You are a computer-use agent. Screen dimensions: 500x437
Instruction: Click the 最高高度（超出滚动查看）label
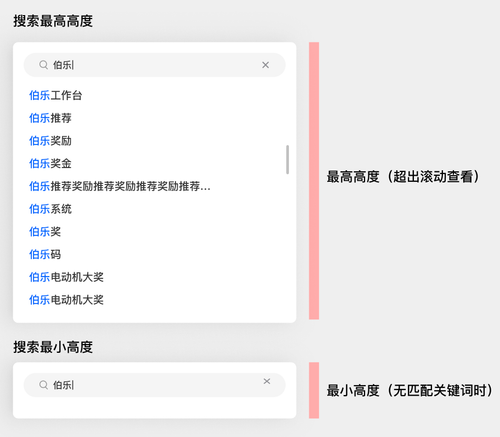click(403, 176)
